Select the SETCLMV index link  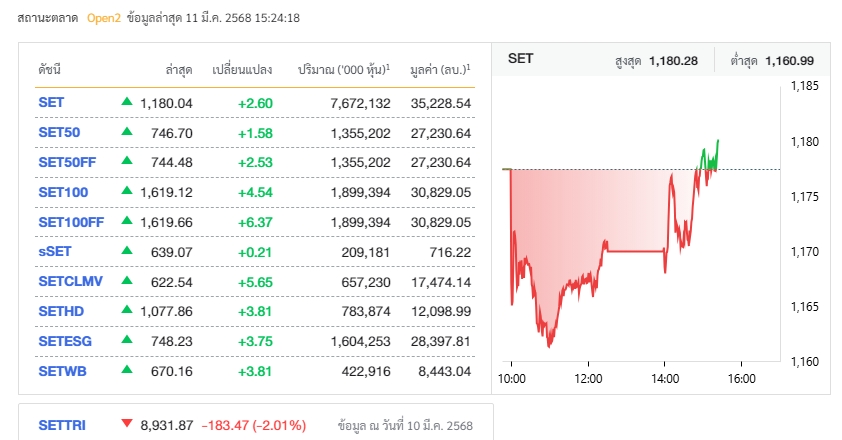point(70,282)
